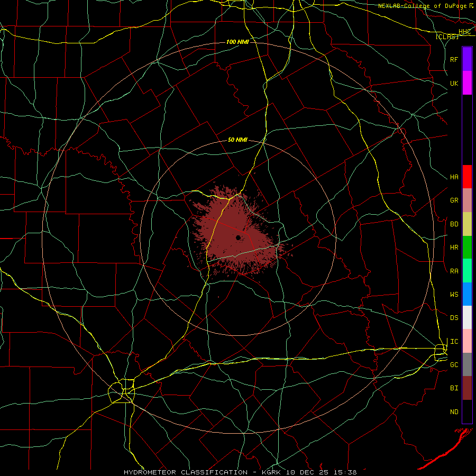Click the magenta UK legend swatch
Viewport: 476px width, 476px height.
pyautogui.click(x=467, y=83)
